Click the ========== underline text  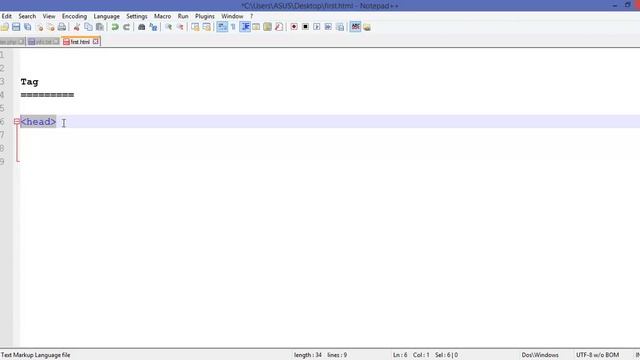tap(47, 95)
